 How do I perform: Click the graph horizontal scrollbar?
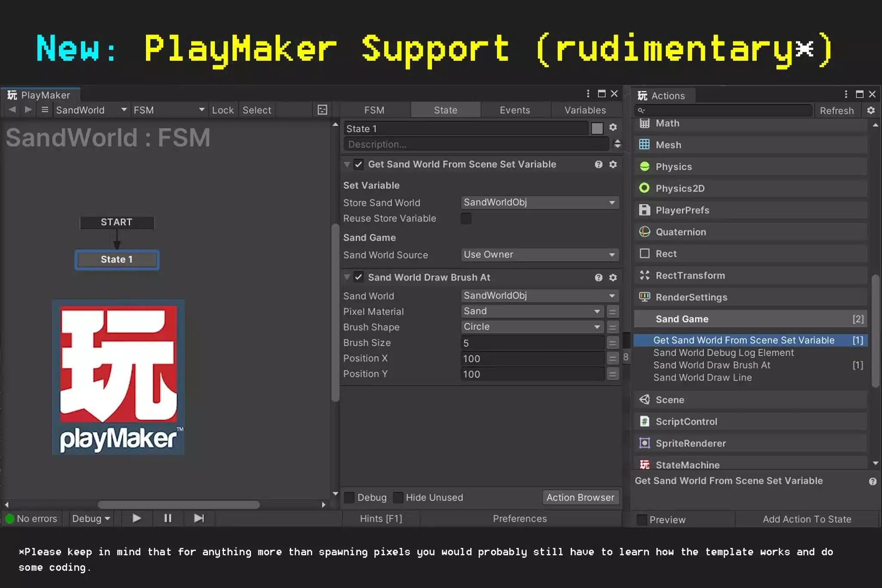[x=179, y=505]
